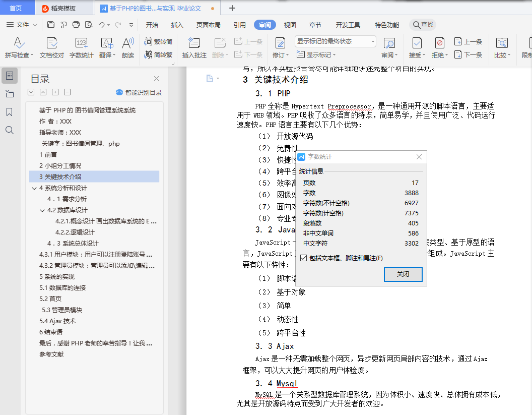Viewport: 532px width, 415px height.
Task: Go to 5.1 数据库的连接 in the outline
Action: (x=62, y=287)
